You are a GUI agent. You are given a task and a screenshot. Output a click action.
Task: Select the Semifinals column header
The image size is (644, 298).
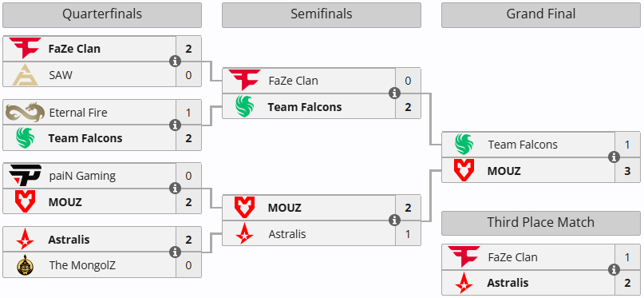click(322, 15)
